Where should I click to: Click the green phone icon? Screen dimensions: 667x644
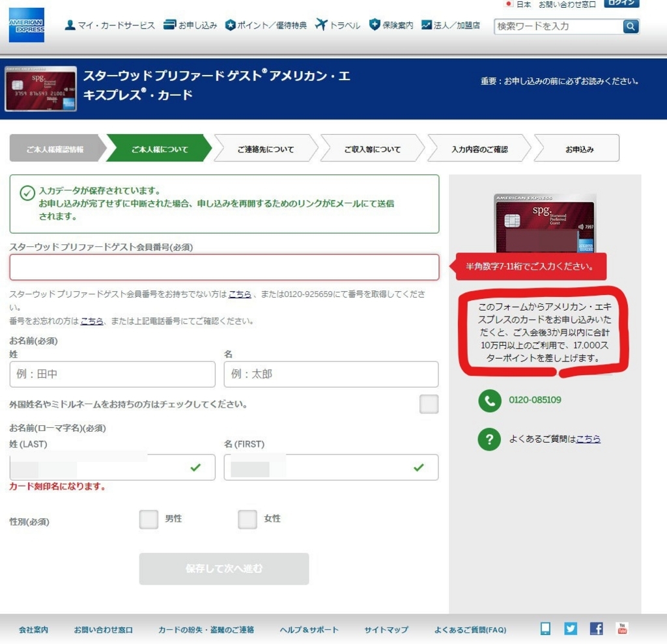[490, 400]
